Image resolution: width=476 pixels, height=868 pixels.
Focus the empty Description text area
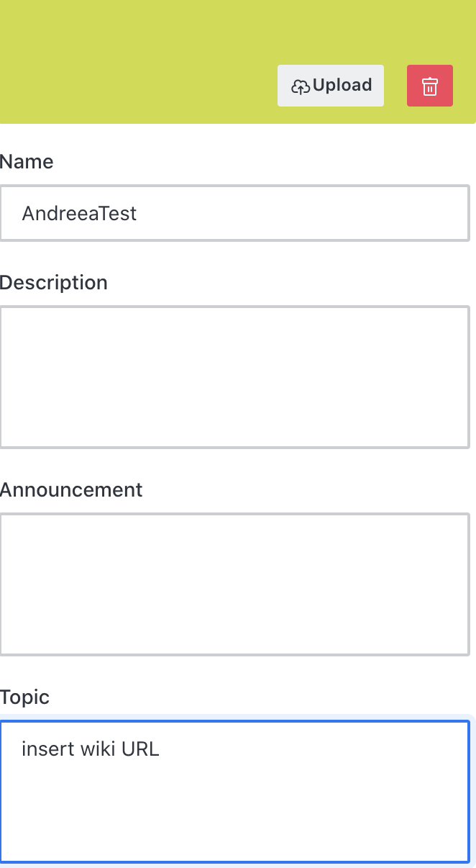pos(234,376)
